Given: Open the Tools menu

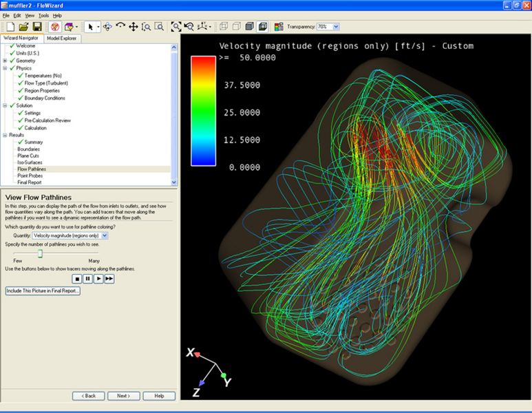Looking at the screenshot, I should click(43, 16).
